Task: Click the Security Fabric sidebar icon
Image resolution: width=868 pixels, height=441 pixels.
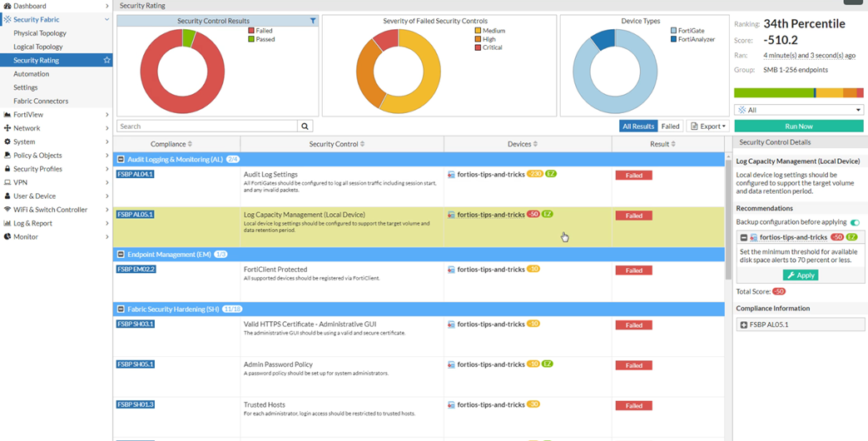Action: point(7,19)
